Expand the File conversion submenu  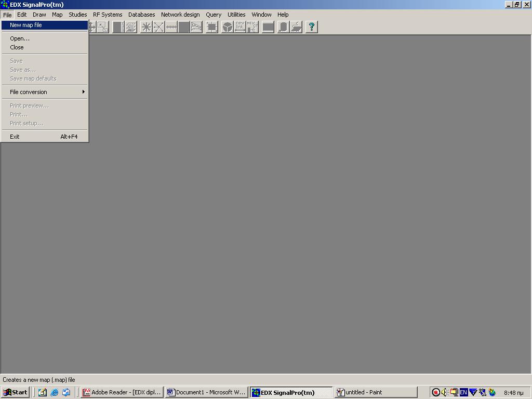(45, 92)
